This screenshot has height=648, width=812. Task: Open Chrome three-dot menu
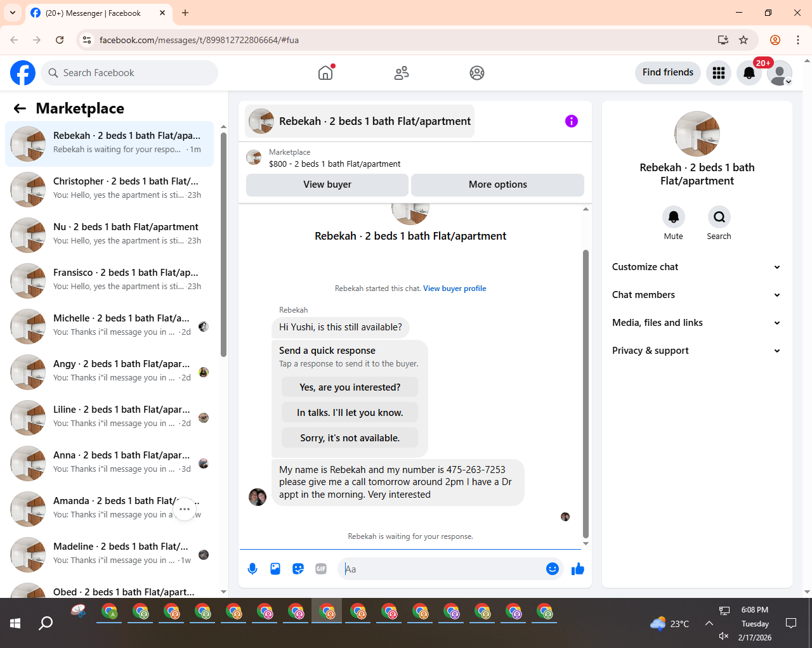coord(798,40)
